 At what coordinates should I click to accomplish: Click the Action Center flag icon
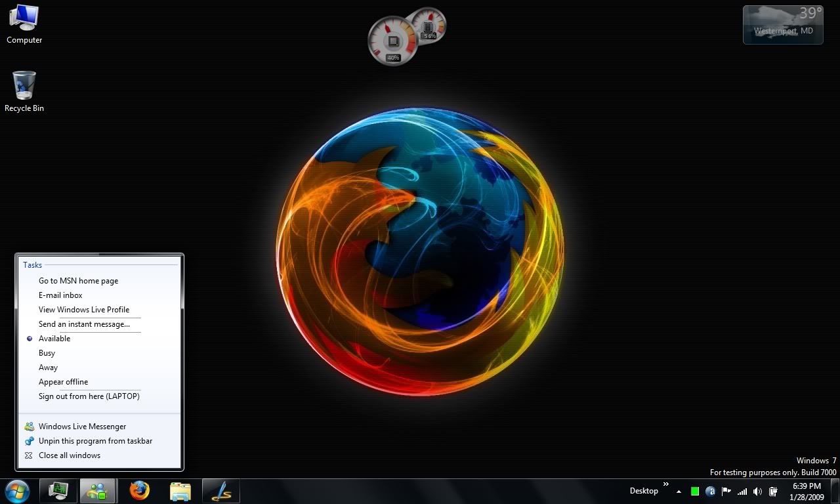(x=726, y=491)
